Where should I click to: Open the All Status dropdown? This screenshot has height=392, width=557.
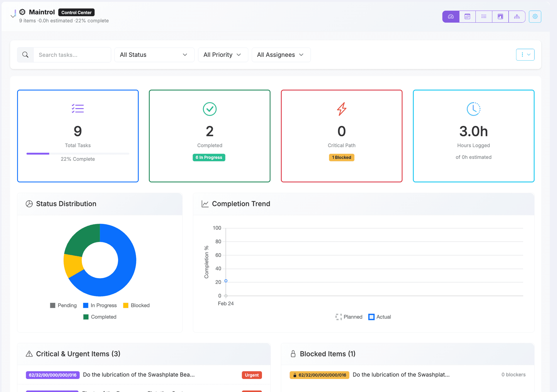tap(154, 55)
